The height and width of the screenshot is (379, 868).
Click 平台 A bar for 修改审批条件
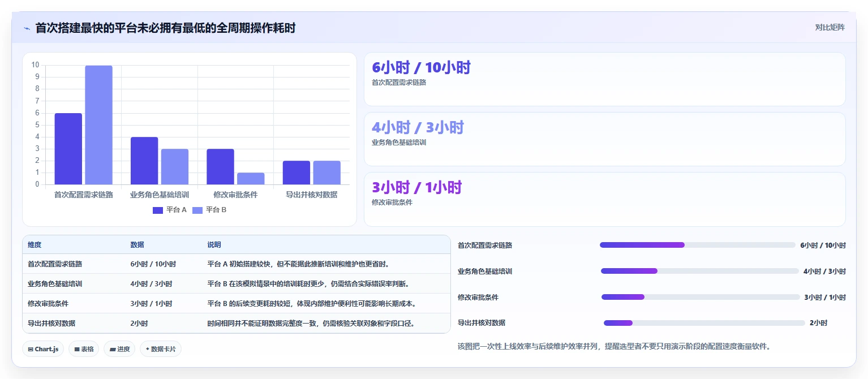(x=220, y=167)
